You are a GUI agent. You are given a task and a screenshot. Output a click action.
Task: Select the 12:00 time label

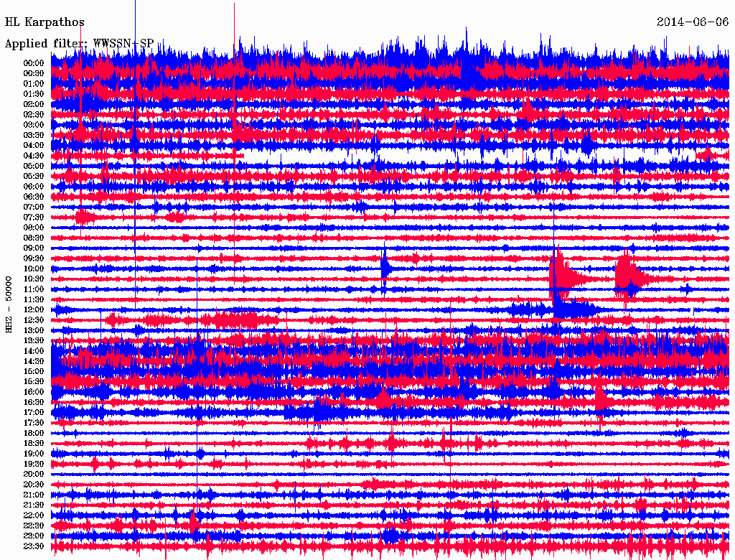[x=34, y=309]
